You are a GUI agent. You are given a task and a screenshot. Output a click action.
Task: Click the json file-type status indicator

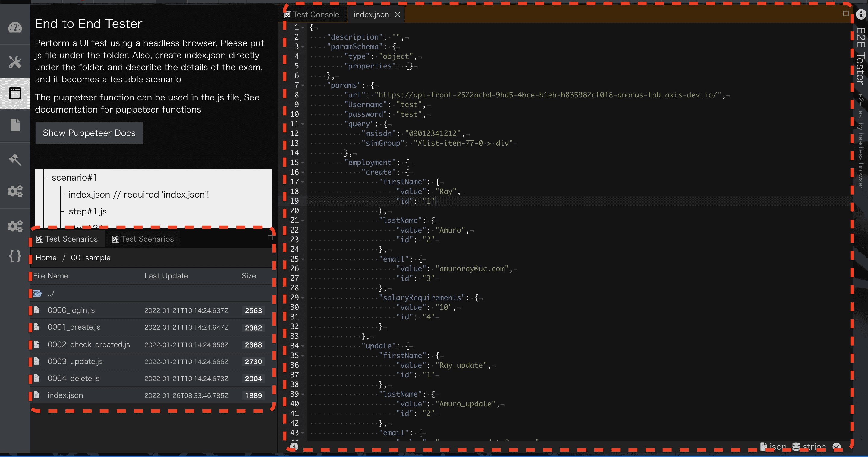[774, 446]
